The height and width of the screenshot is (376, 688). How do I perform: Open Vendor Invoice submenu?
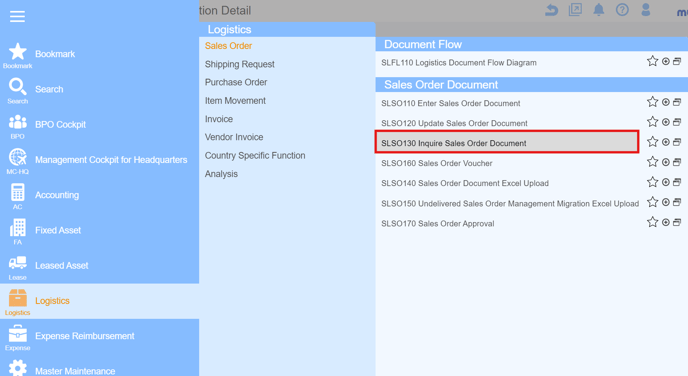(234, 137)
